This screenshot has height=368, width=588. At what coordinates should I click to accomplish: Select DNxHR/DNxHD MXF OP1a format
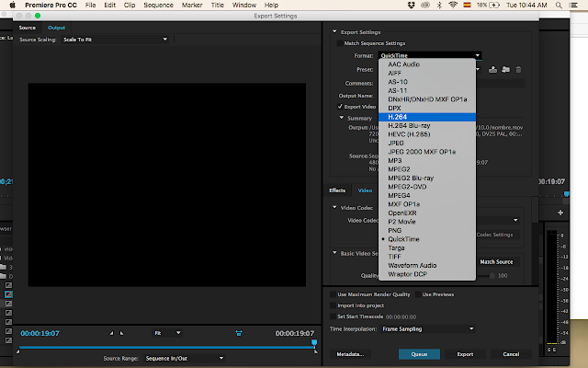pos(427,99)
